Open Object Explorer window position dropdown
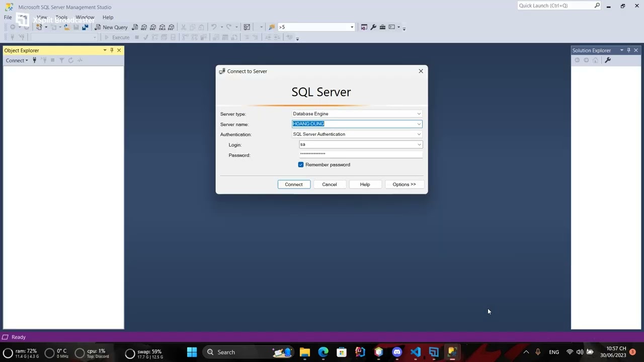644x362 pixels. [x=105, y=50]
